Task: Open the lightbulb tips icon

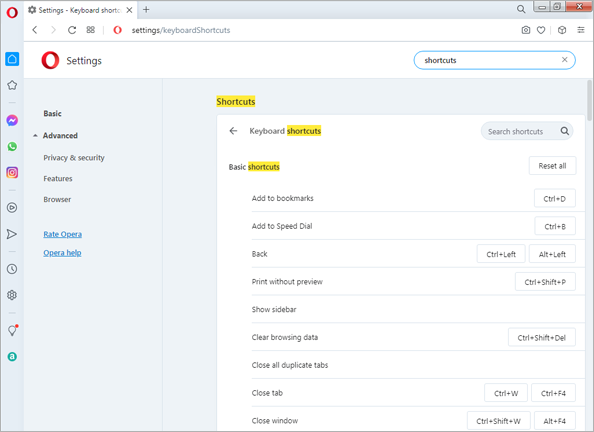Action: (13, 330)
